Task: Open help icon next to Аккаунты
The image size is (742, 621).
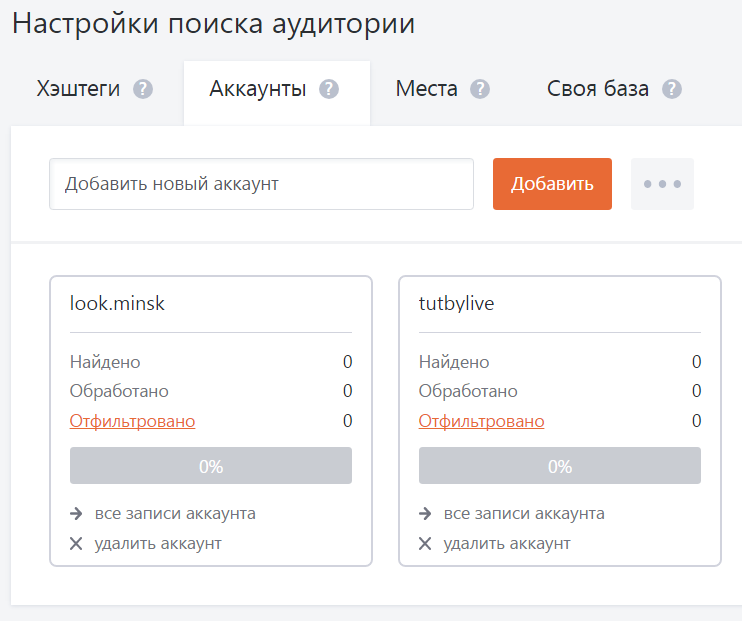Action: (x=329, y=89)
